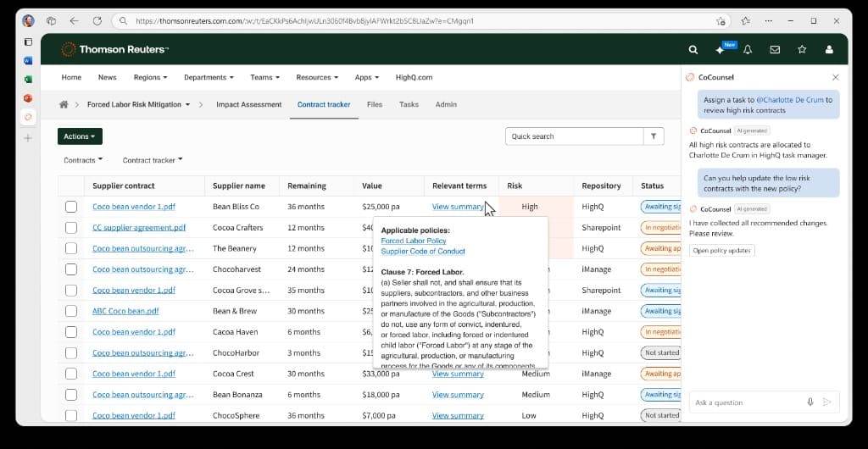Open the browser settings and more menu
Image resolution: width=868 pixels, height=449 pixels.
coord(768,21)
